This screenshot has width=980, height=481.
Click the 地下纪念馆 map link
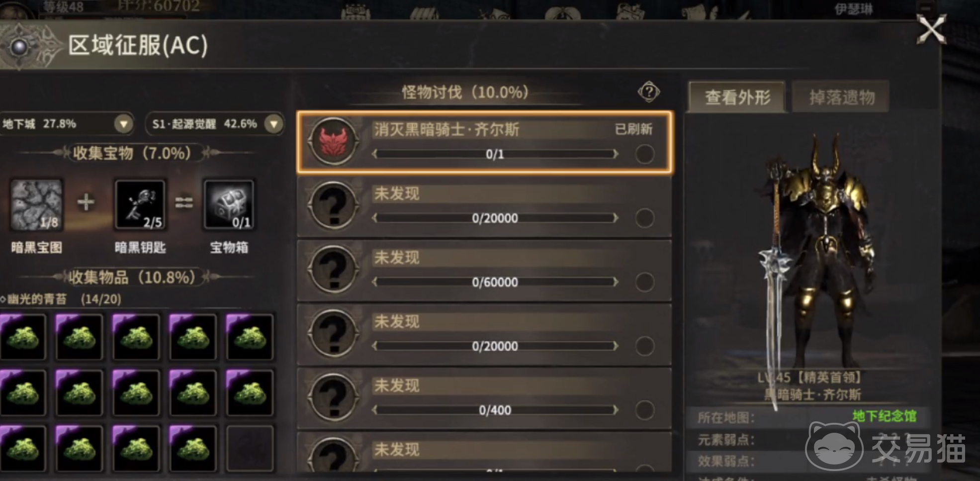click(x=885, y=416)
